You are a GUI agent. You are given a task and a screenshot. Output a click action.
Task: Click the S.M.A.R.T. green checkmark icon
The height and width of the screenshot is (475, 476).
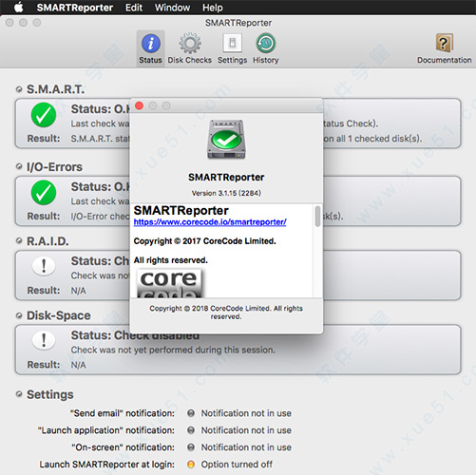(x=44, y=115)
